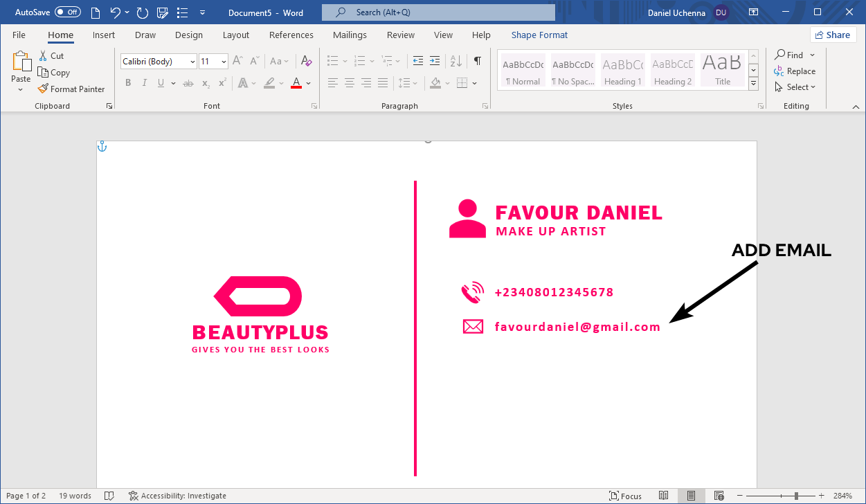Switch to the Insert ribbon tab

click(103, 35)
